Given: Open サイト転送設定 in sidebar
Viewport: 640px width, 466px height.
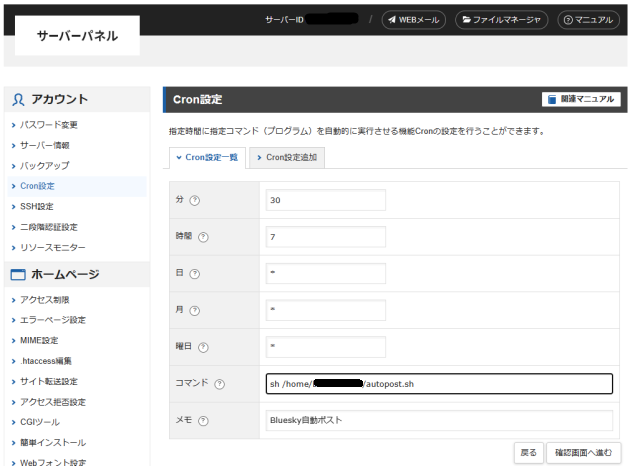Looking at the screenshot, I should tap(49, 382).
